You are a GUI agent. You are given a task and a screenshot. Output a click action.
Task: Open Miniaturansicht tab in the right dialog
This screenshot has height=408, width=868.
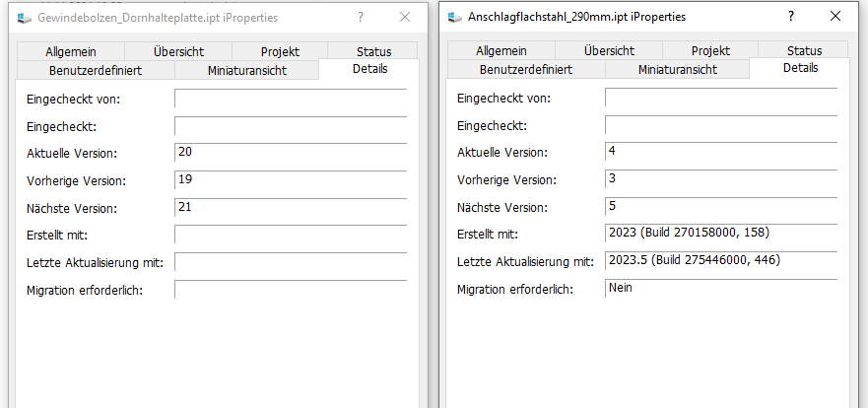[x=678, y=69]
